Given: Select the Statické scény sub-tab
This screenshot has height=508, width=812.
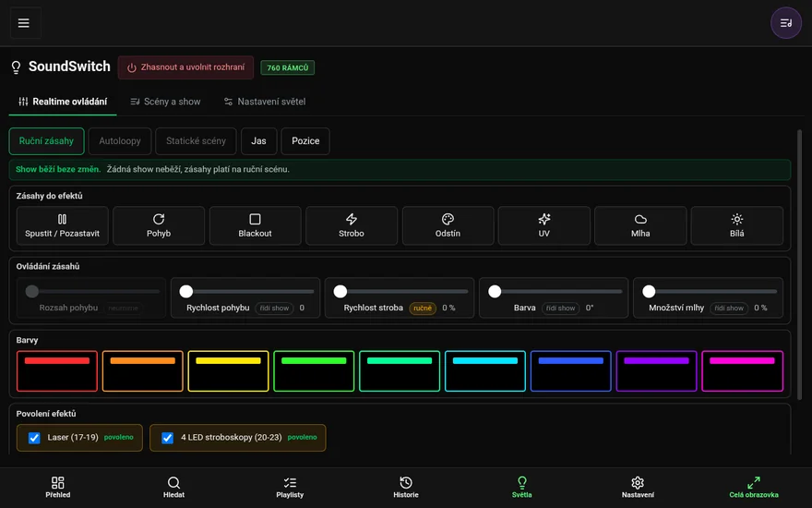Looking at the screenshot, I should click(196, 141).
